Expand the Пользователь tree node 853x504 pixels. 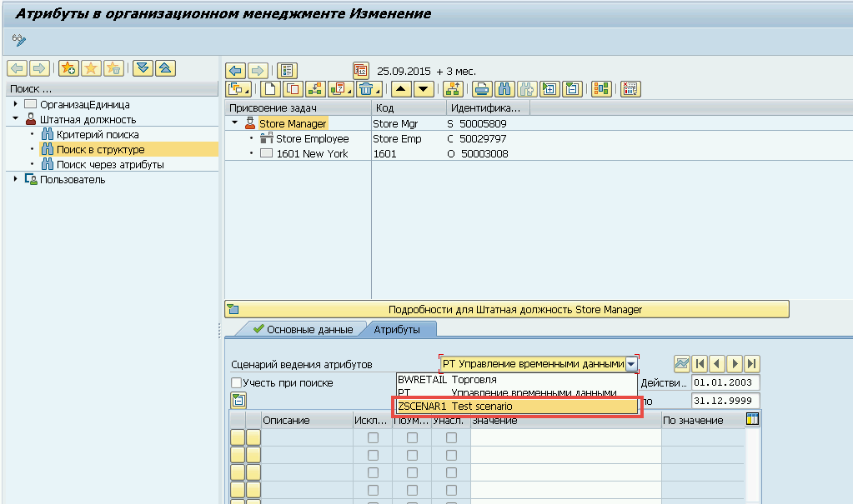click(x=15, y=179)
